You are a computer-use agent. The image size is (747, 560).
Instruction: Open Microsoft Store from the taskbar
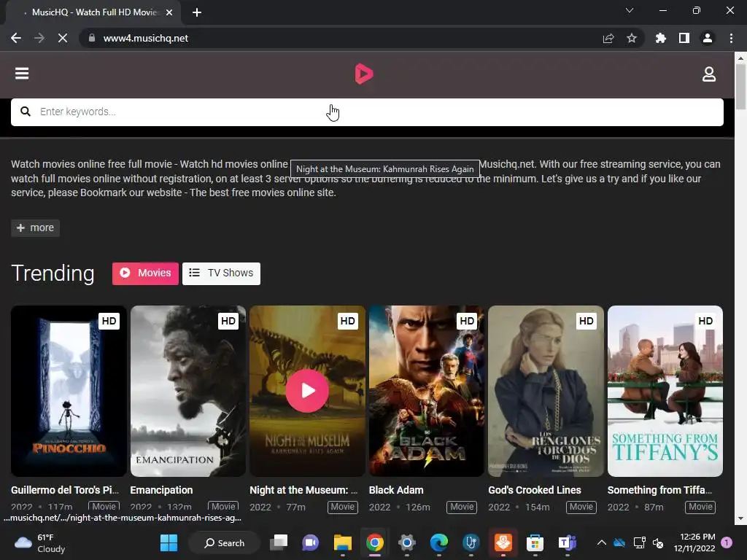click(x=535, y=542)
